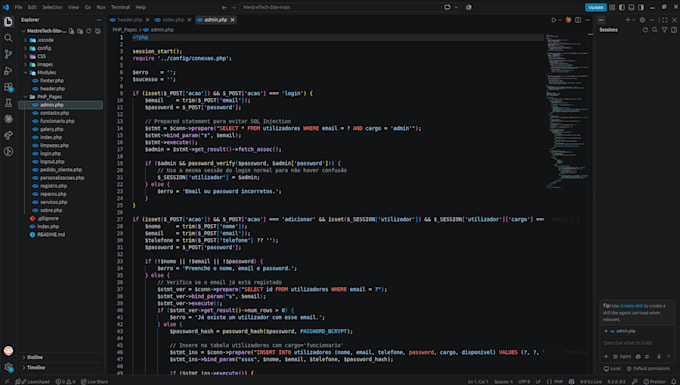Click the Ln 1, Col 1 cursor position
The image size is (680, 385).
[478, 382]
